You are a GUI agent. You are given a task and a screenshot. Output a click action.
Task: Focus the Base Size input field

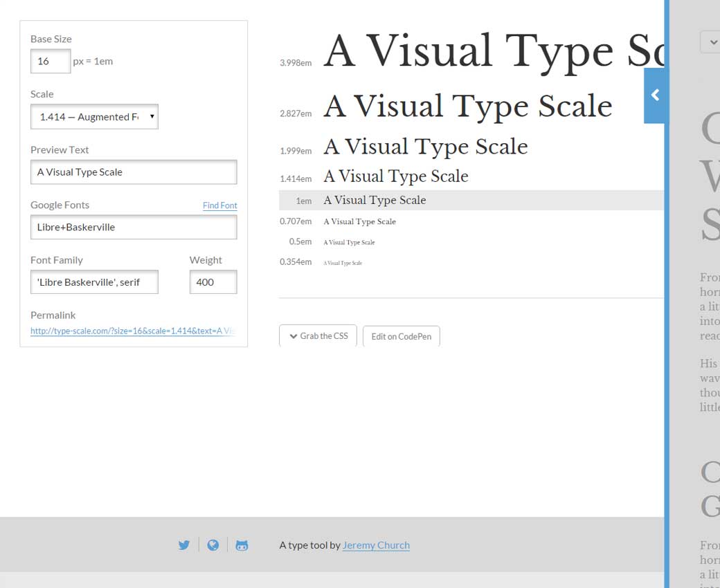tap(50, 61)
